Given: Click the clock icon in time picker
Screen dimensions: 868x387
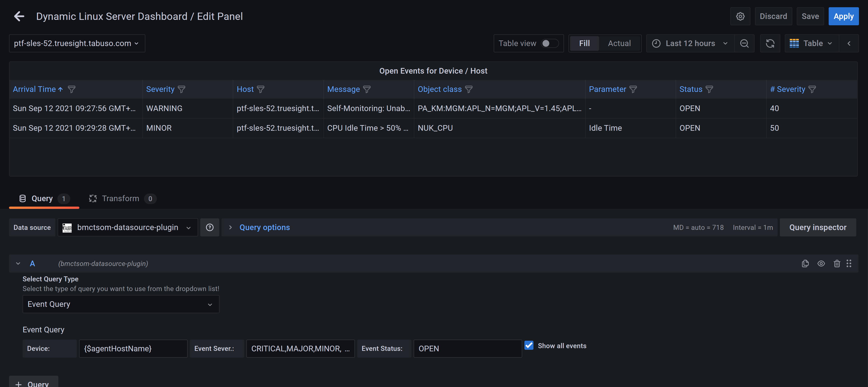Looking at the screenshot, I should (656, 43).
